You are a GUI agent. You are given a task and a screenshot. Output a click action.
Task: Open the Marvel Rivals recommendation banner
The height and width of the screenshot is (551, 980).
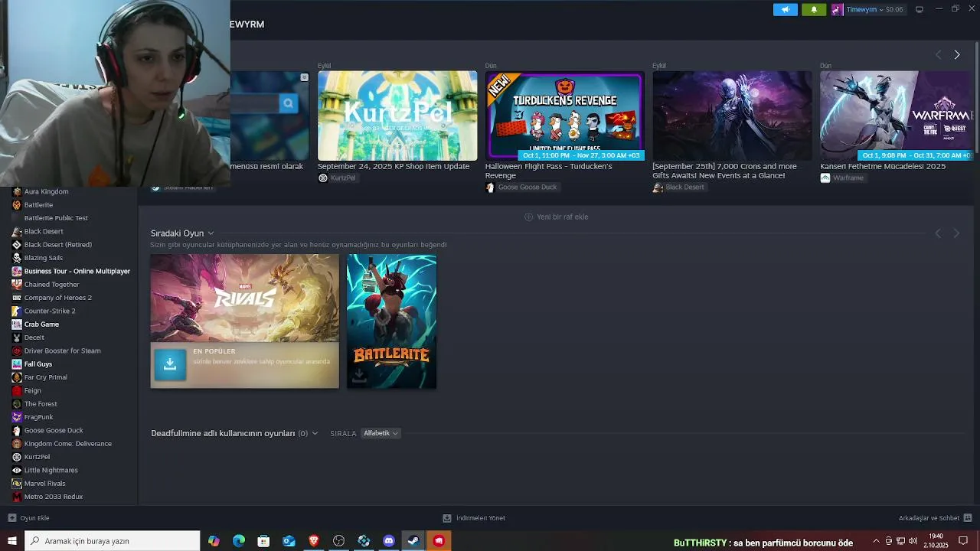[244, 321]
